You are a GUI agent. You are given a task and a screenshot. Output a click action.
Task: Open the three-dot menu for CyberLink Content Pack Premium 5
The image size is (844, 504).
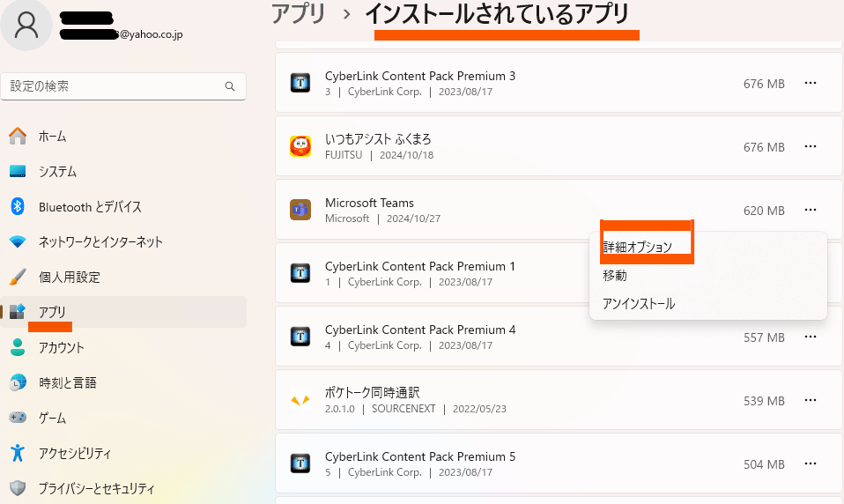(x=811, y=463)
